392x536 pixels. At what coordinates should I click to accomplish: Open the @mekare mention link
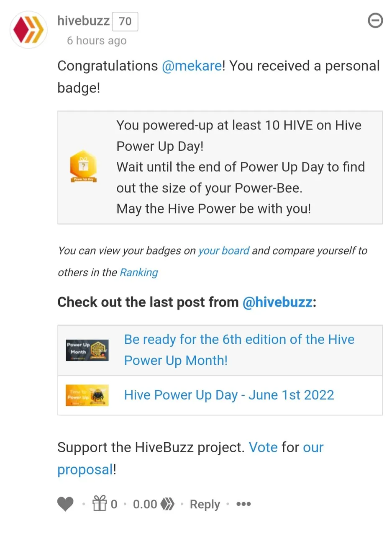pyautogui.click(x=192, y=66)
